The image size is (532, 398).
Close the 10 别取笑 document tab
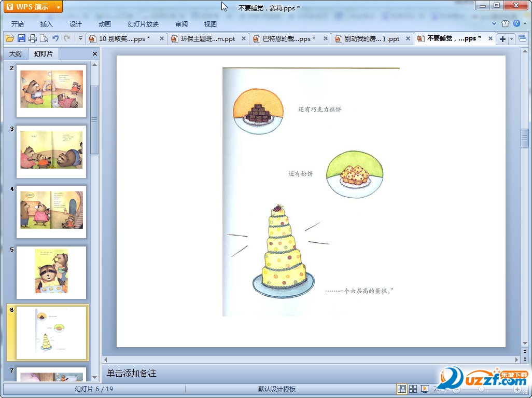pos(162,39)
